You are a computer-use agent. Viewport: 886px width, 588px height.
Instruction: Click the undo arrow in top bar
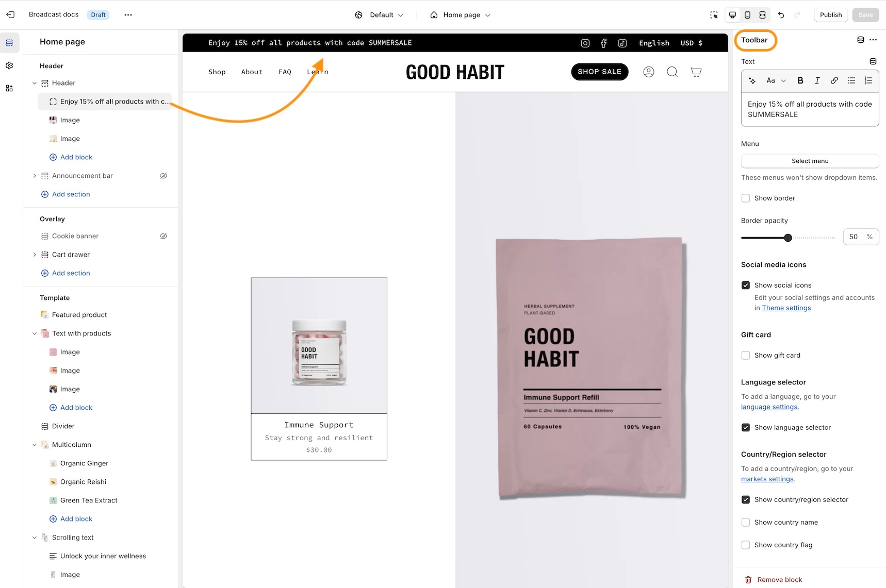[x=781, y=15]
